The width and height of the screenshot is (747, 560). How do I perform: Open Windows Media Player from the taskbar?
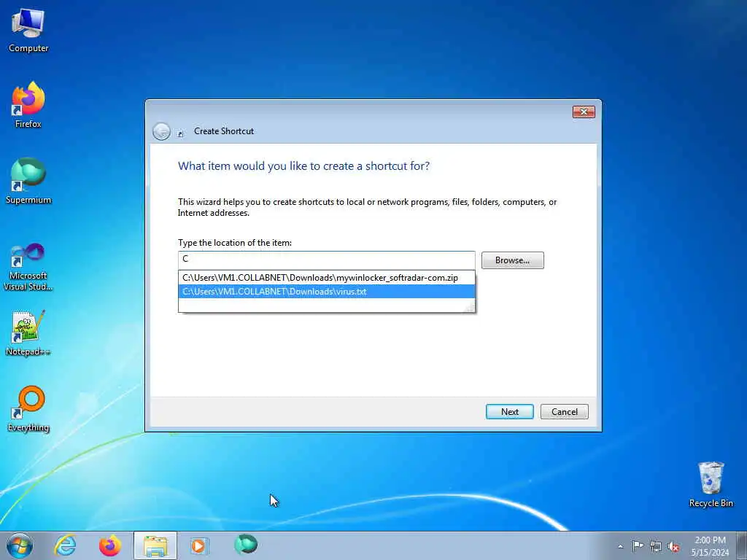tap(199, 545)
